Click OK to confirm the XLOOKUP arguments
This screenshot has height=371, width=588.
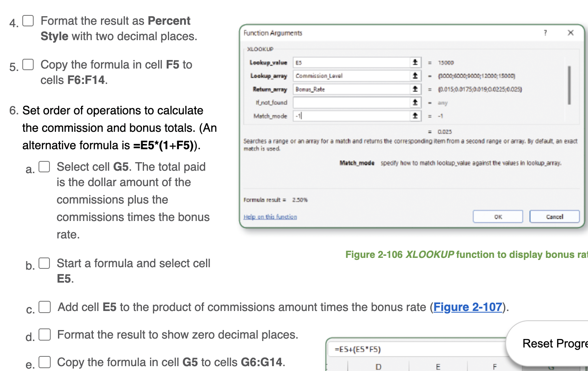(x=498, y=216)
